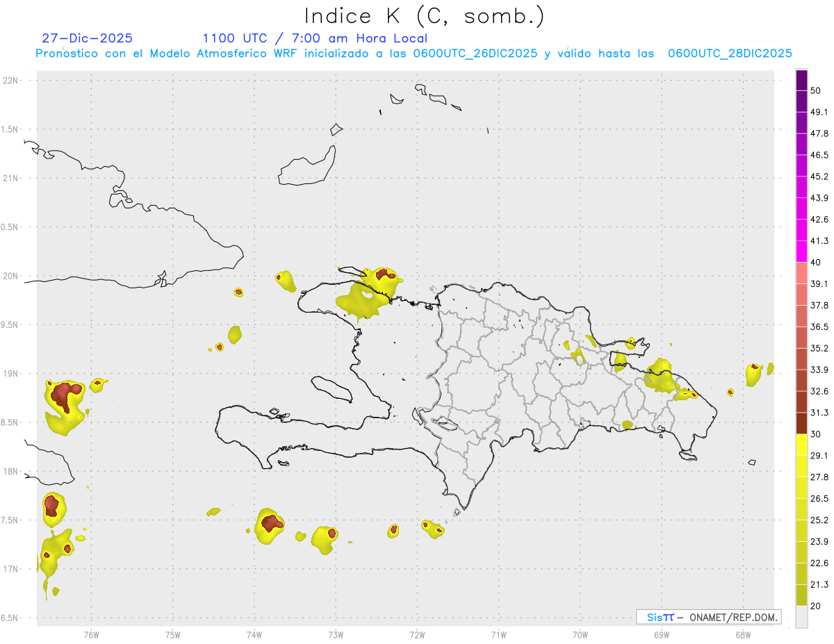Click the longitude label "73W"
This screenshot has height=644, width=834.
[x=336, y=635]
